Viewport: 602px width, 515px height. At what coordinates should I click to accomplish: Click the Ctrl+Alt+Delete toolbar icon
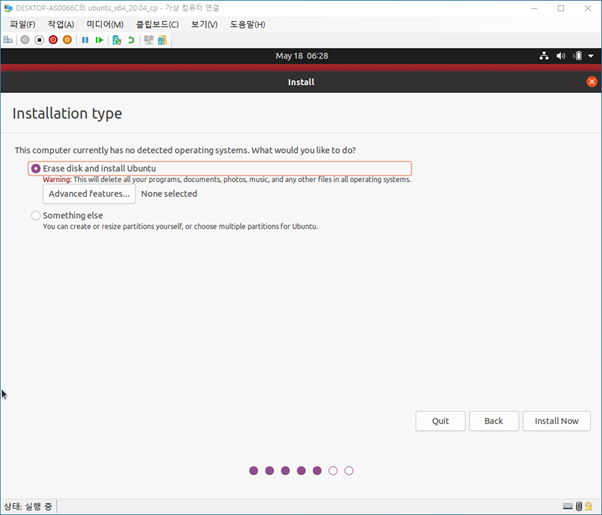pyautogui.click(x=8, y=40)
